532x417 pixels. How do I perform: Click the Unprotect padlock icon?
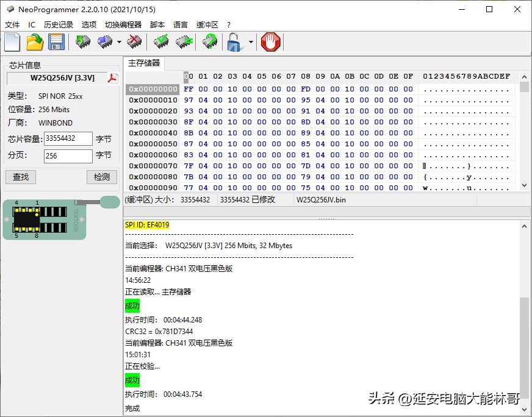coord(235,42)
